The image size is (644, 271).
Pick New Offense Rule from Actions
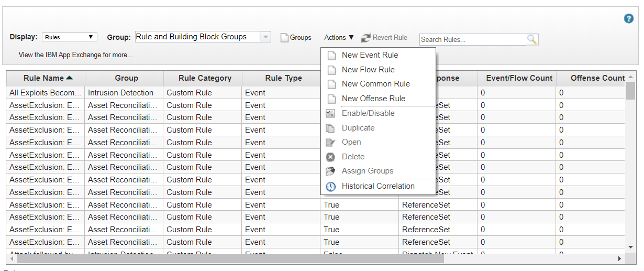click(x=373, y=99)
